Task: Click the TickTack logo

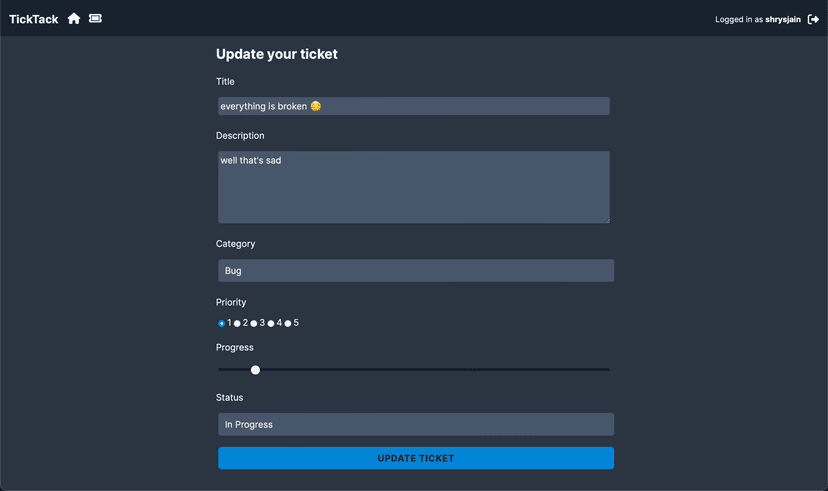Action: point(33,19)
